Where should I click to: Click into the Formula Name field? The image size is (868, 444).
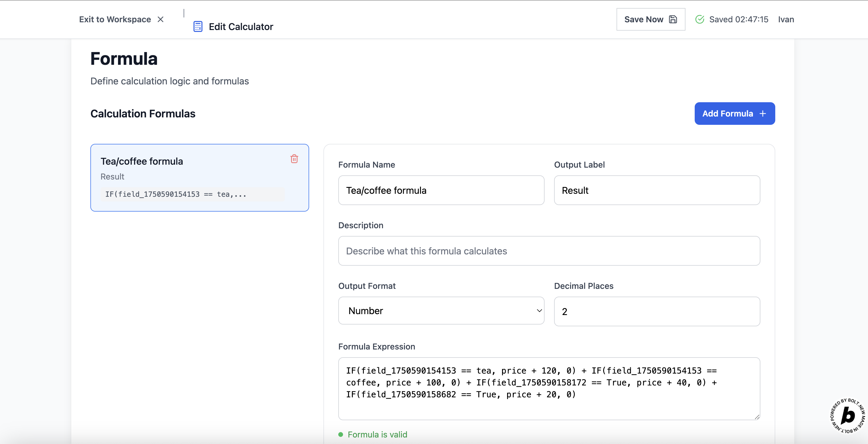click(x=441, y=190)
